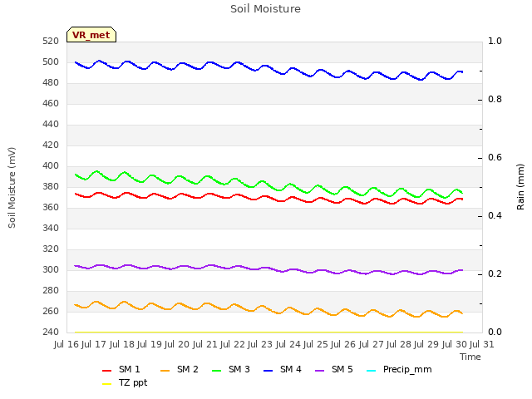The image size is (532, 399).
Task: Click the 1.0 tick on rain axis
Action: [495, 42]
